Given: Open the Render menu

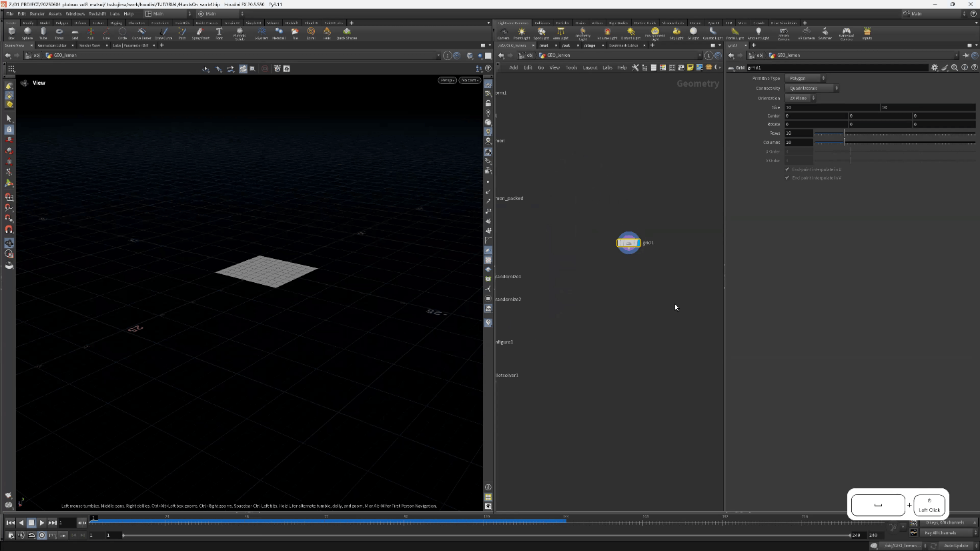Looking at the screenshot, I should pos(37,13).
